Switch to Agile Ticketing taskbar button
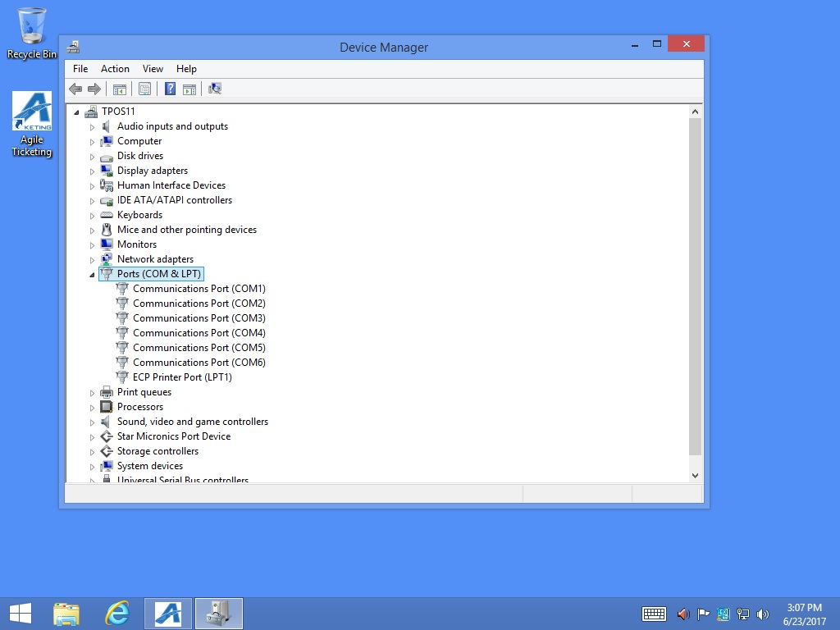840x630 pixels. (168, 614)
